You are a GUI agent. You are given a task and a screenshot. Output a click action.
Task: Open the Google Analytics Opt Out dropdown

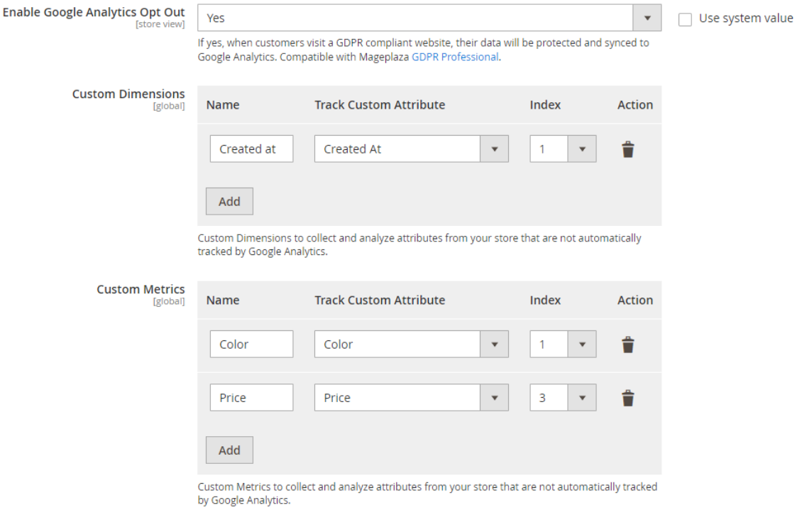(429, 18)
